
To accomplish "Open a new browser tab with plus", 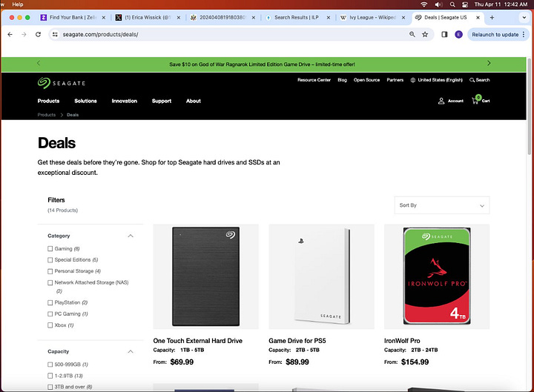I will click(492, 17).
